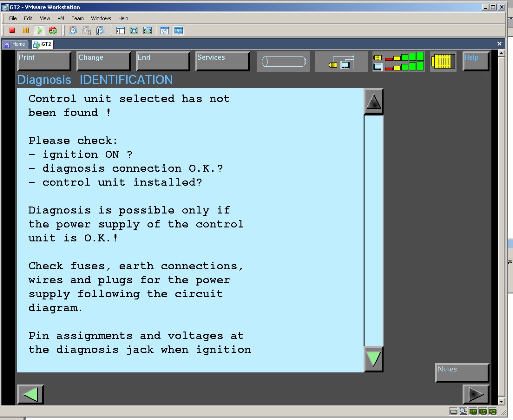Click the red Power Off toolbar icon
The height and width of the screenshot is (420, 513).
pos(12,31)
